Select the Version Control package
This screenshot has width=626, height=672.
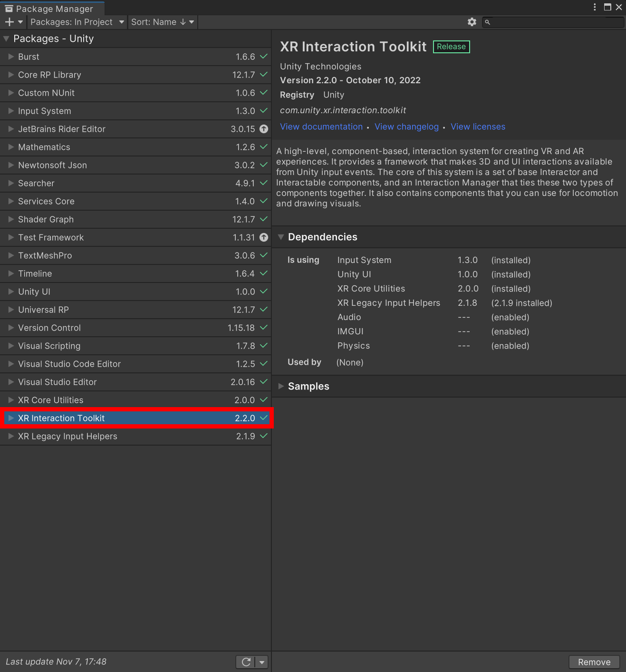click(135, 328)
